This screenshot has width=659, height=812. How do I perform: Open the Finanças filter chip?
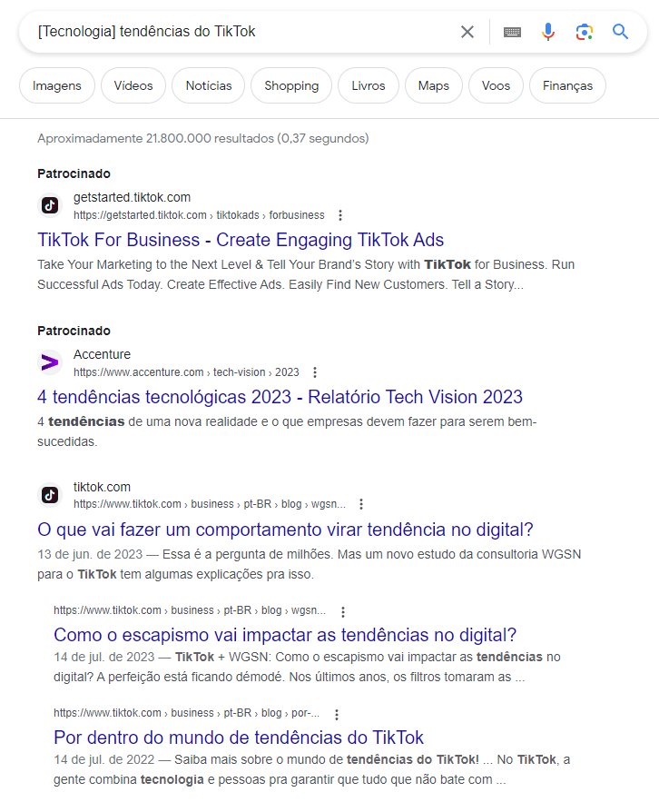[567, 85]
